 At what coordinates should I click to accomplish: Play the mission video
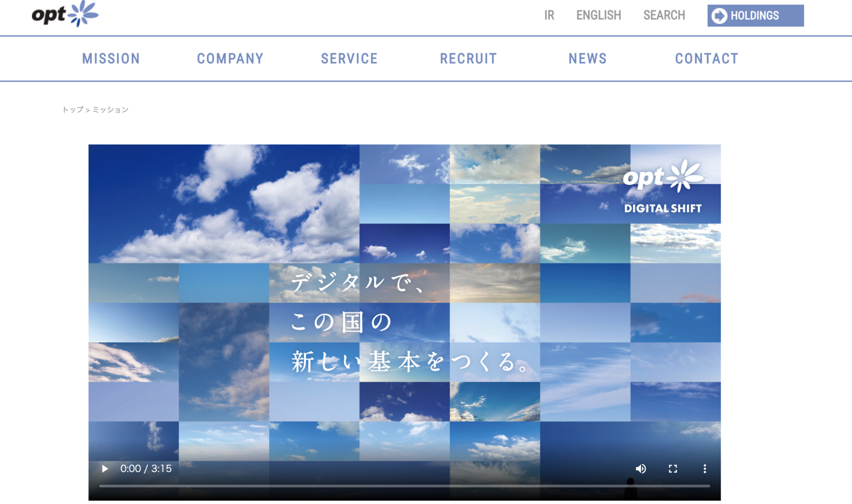[x=105, y=469]
